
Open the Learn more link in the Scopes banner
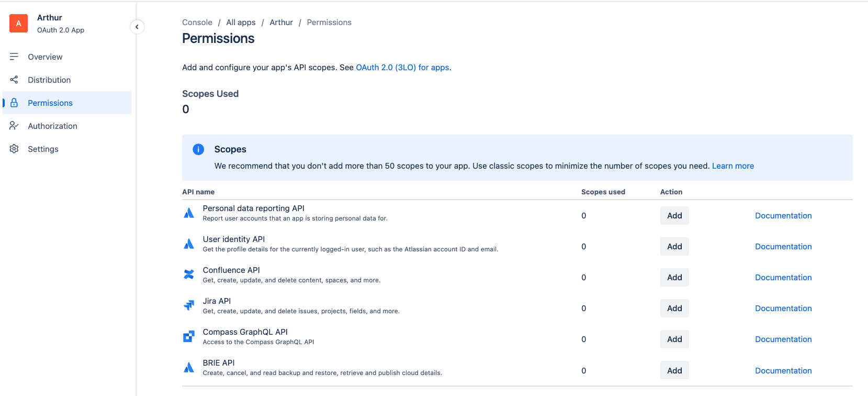click(732, 166)
